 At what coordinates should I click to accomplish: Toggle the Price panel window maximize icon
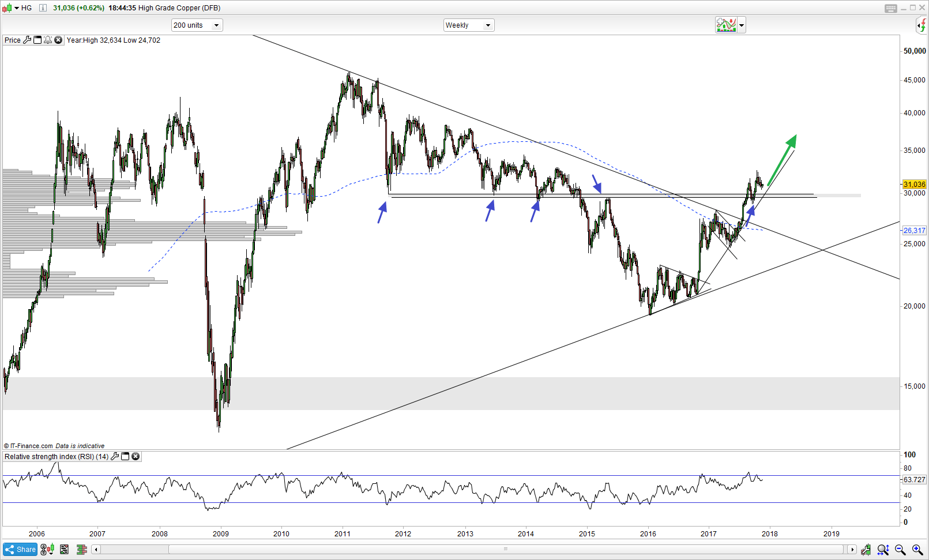click(37, 40)
